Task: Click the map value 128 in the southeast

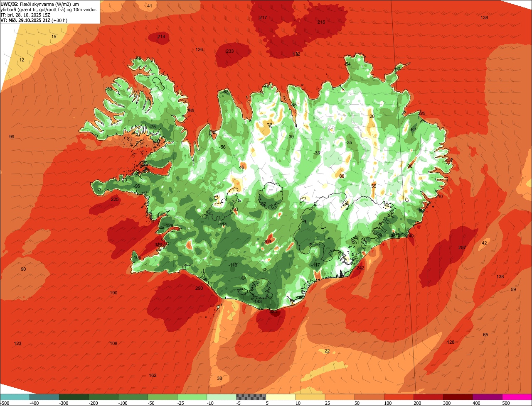Action: (x=451, y=342)
